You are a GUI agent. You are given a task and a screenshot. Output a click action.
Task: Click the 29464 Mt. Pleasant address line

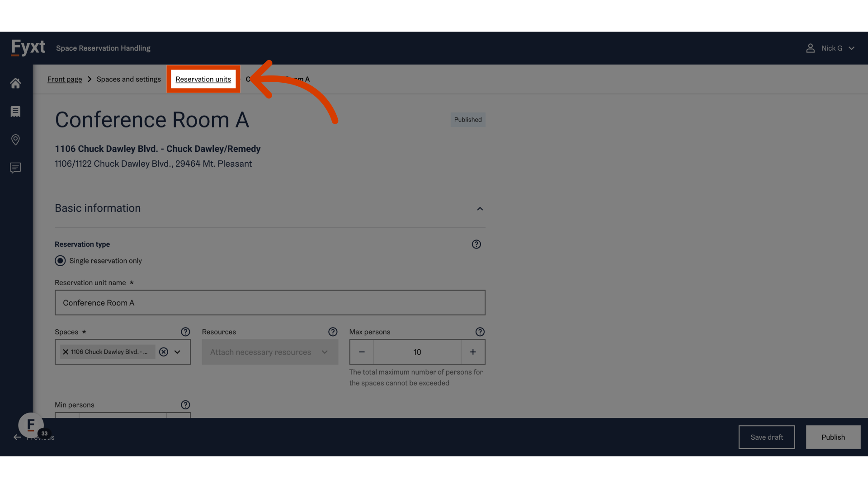[153, 164]
